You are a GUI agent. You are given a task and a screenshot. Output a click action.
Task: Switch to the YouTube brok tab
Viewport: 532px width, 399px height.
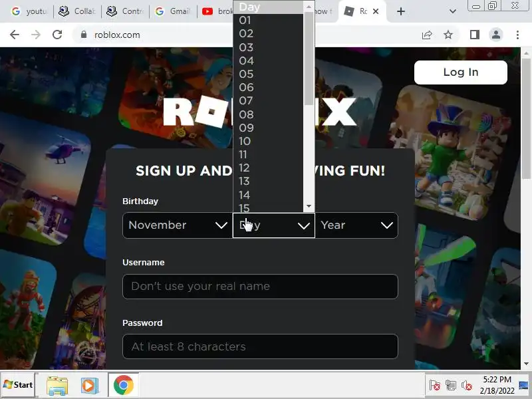pos(217,11)
